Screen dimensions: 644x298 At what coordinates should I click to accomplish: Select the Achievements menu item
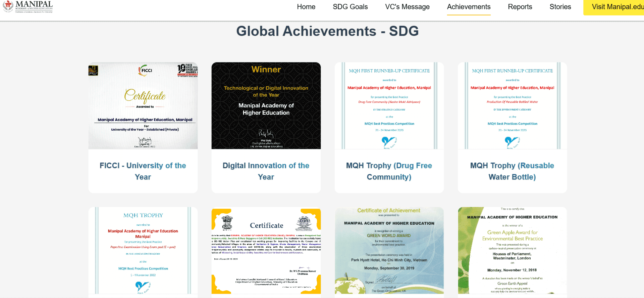coord(469,7)
